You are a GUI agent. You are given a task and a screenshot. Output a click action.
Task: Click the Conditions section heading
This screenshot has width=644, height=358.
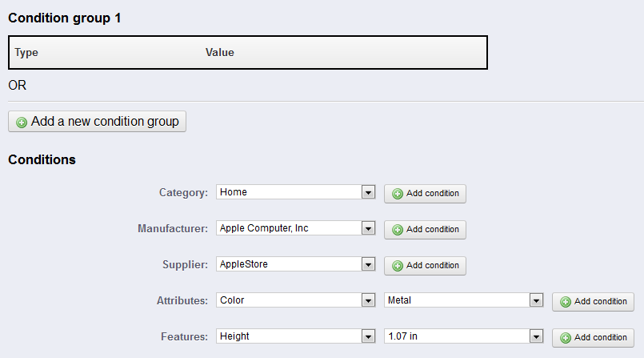click(x=42, y=159)
